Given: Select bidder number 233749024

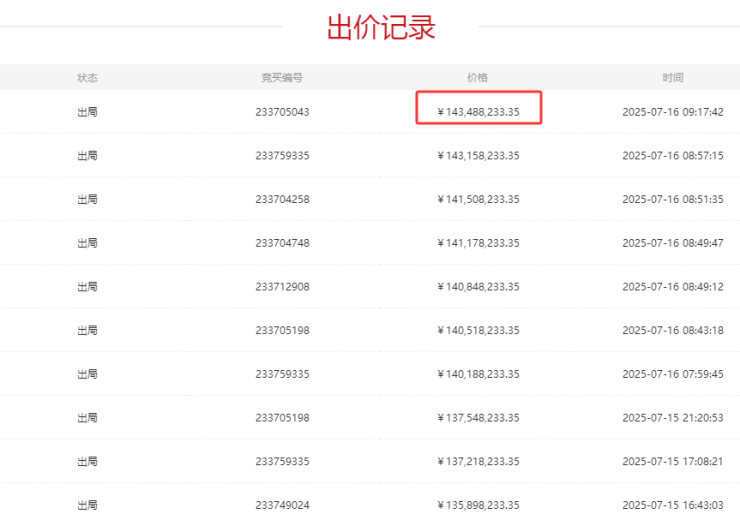Looking at the screenshot, I should (x=282, y=503).
